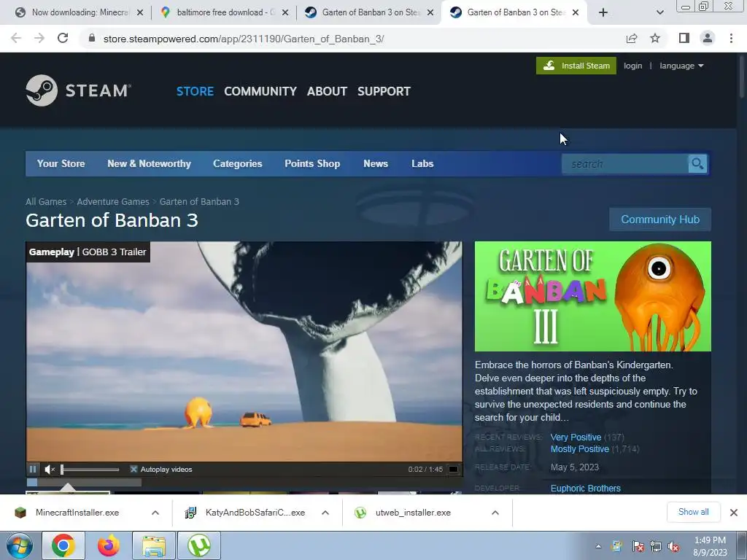The image size is (747, 560).
Task: Open uTorrent from the taskbar
Action: point(198,545)
